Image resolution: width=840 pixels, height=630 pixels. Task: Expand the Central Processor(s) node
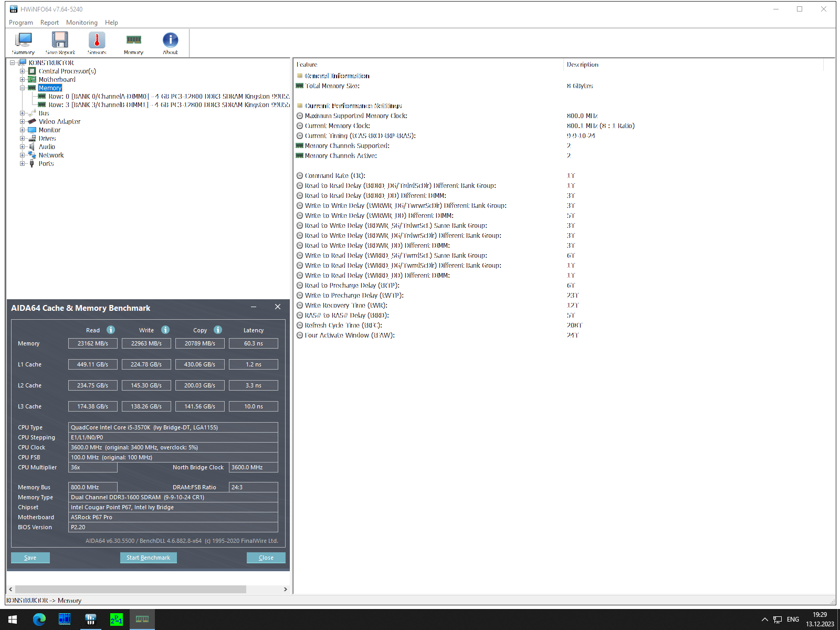click(x=23, y=71)
